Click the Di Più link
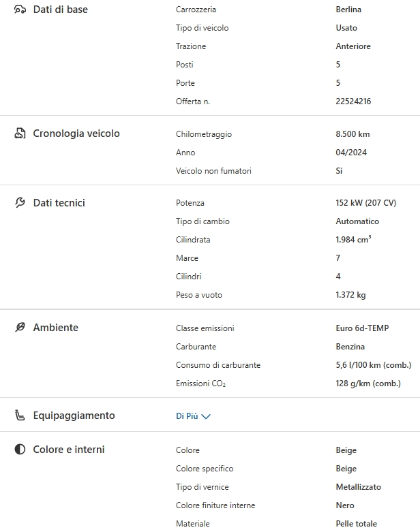 point(187,416)
